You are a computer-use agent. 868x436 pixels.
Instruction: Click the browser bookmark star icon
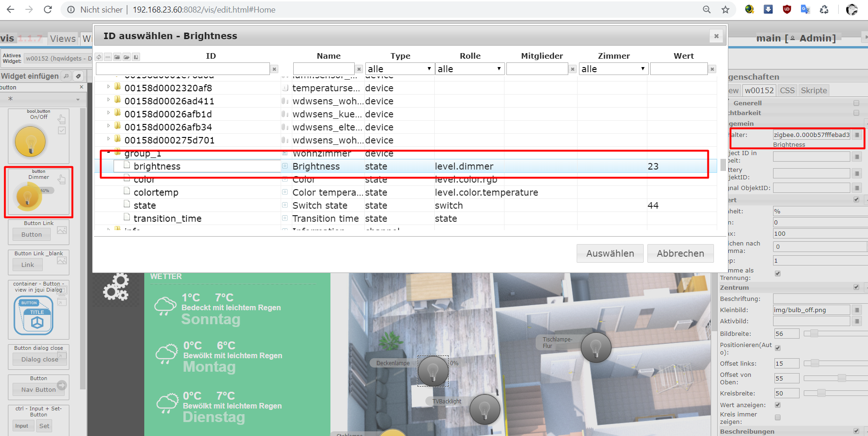(x=725, y=9)
